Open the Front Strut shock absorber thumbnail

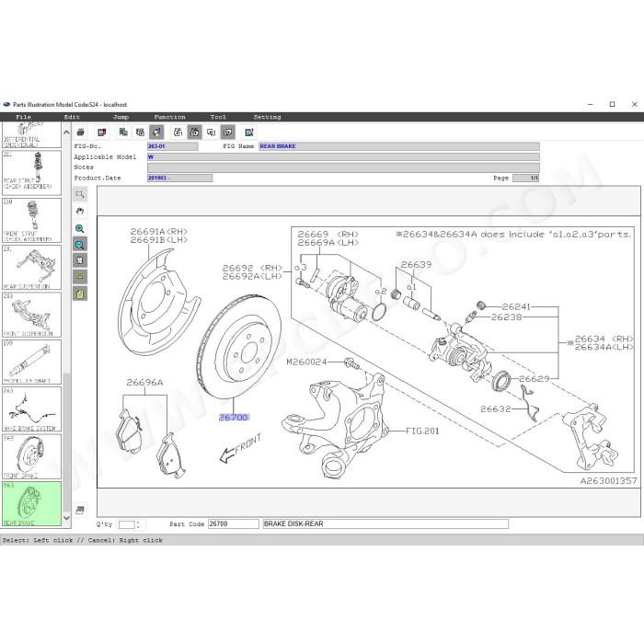[x=31, y=220]
